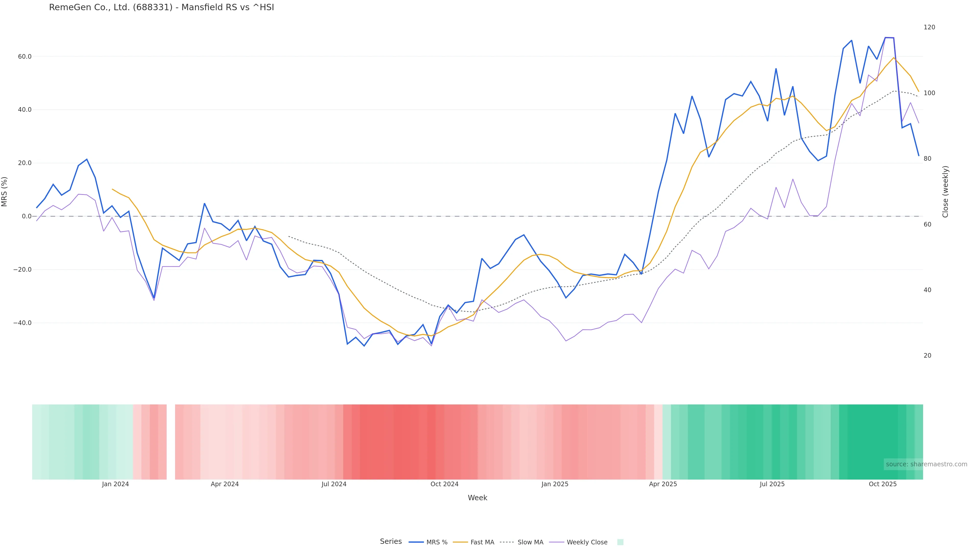
Task: Click the Close (weekly) axis title
Action: click(x=945, y=192)
